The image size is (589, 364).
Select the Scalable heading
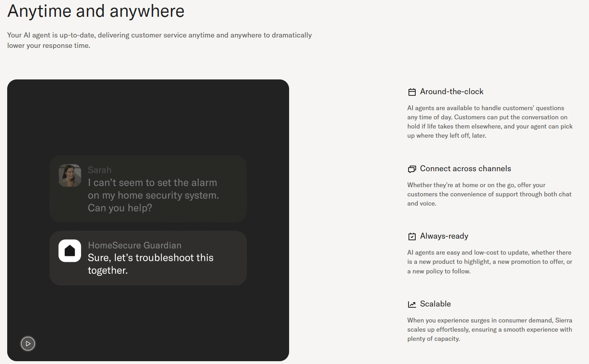pos(435,304)
